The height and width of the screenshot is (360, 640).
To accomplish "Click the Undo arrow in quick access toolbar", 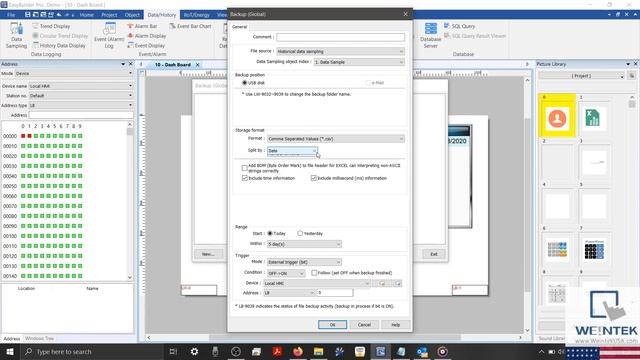I will (x=59, y=15).
